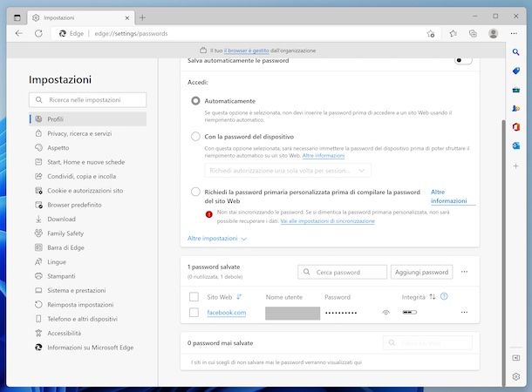
Task: Click the address bar edge://settings/passwords
Action: tap(131, 34)
